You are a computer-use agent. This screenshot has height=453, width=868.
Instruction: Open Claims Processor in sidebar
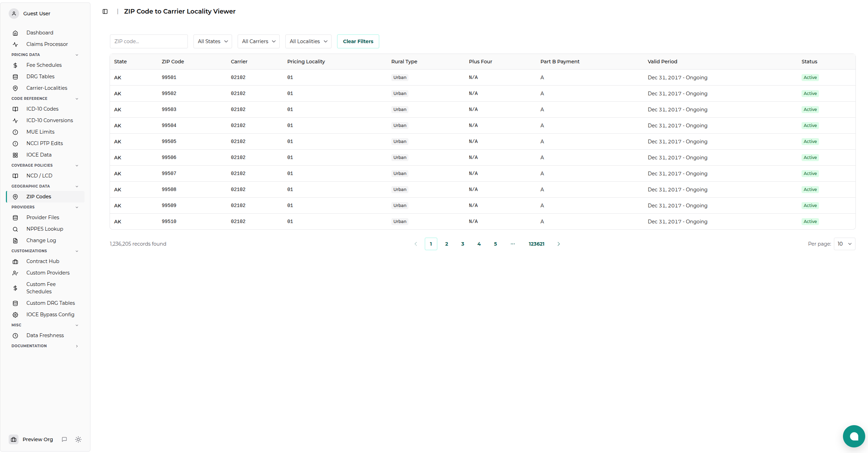click(x=45, y=44)
